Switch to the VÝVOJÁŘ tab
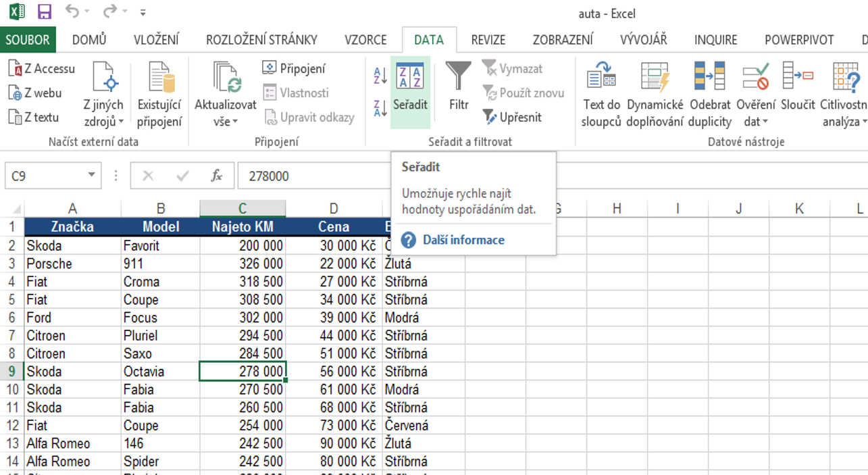The width and height of the screenshot is (868, 475). (644, 40)
